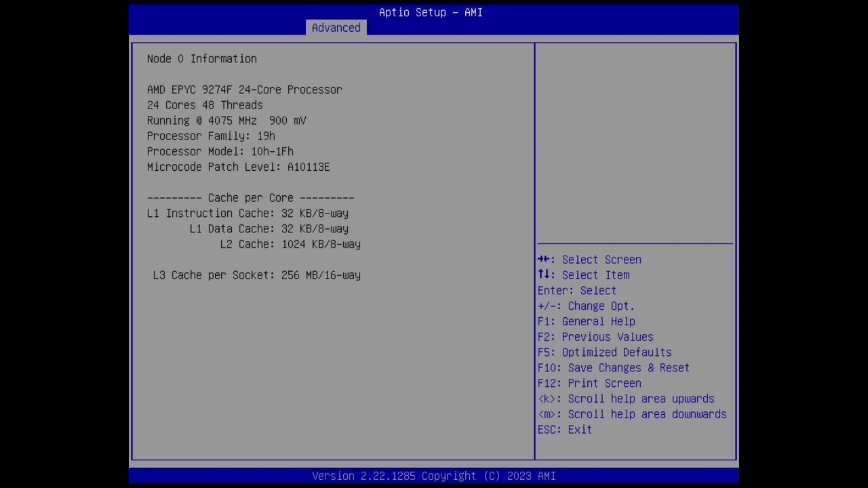Image resolution: width=868 pixels, height=488 pixels.
Task: Click the 24 Cores 48 Threads line
Action: [205, 105]
